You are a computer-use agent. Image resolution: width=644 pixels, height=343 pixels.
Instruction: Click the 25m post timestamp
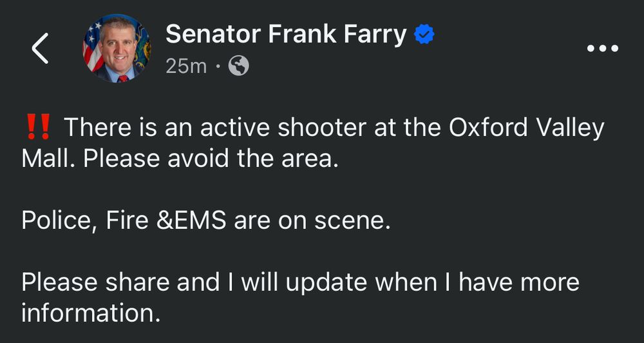[186, 66]
